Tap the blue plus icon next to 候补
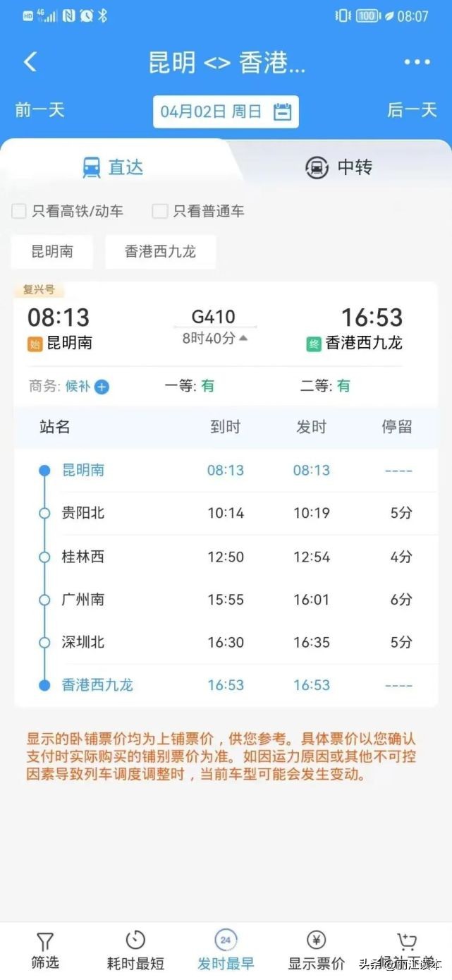Viewport: 452px width, 980px height. pos(101,387)
